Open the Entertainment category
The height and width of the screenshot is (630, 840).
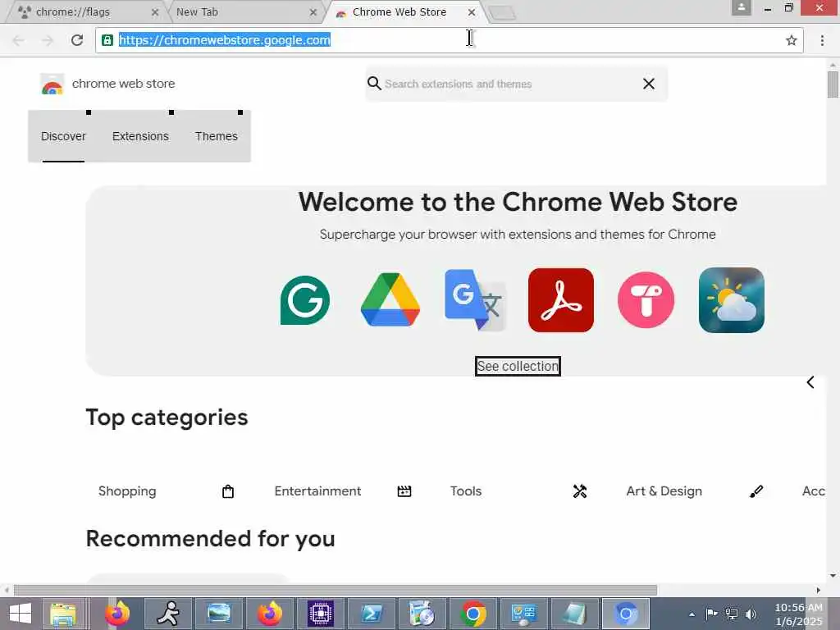click(x=317, y=491)
